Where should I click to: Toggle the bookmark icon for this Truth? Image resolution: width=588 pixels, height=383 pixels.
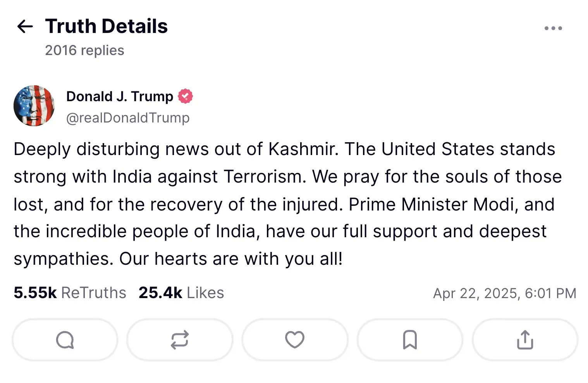410,340
